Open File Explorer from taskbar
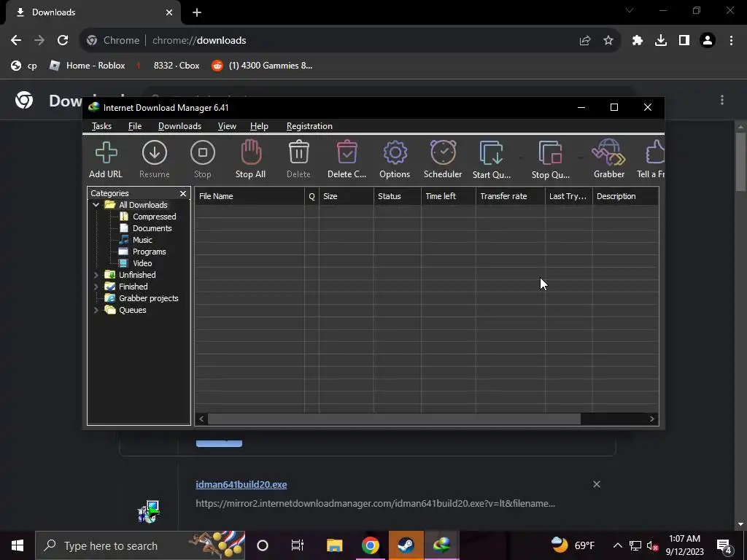747x560 pixels. [x=334, y=545]
